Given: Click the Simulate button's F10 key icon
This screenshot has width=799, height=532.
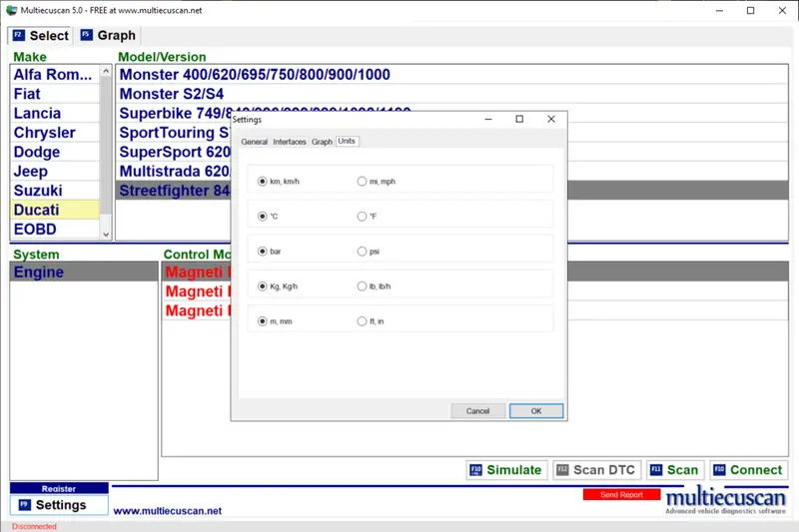Looking at the screenshot, I should pos(476,470).
